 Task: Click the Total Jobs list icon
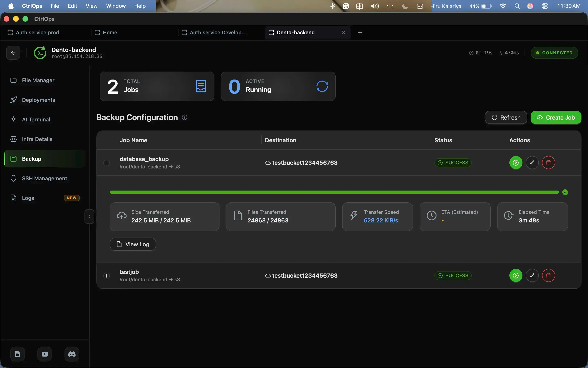(201, 86)
